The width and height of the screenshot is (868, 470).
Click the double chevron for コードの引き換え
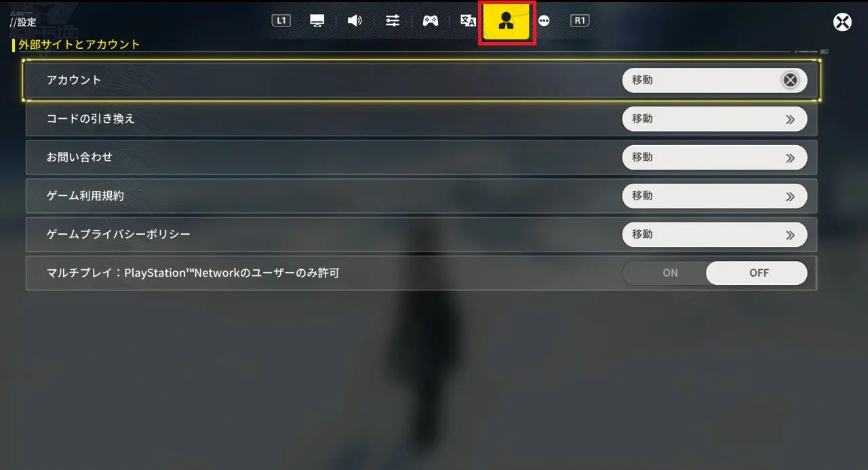790,119
